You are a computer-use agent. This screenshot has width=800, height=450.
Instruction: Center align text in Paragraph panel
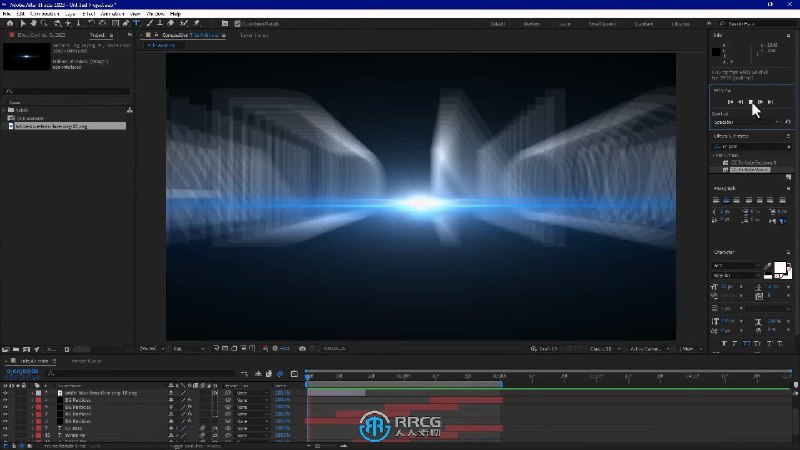[x=726, y=200]
